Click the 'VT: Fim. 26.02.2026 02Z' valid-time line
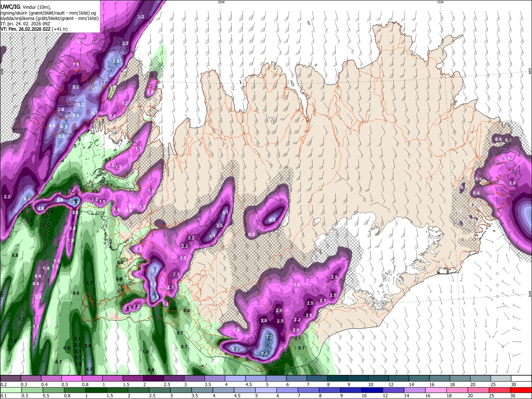 (x=25, y=29)
